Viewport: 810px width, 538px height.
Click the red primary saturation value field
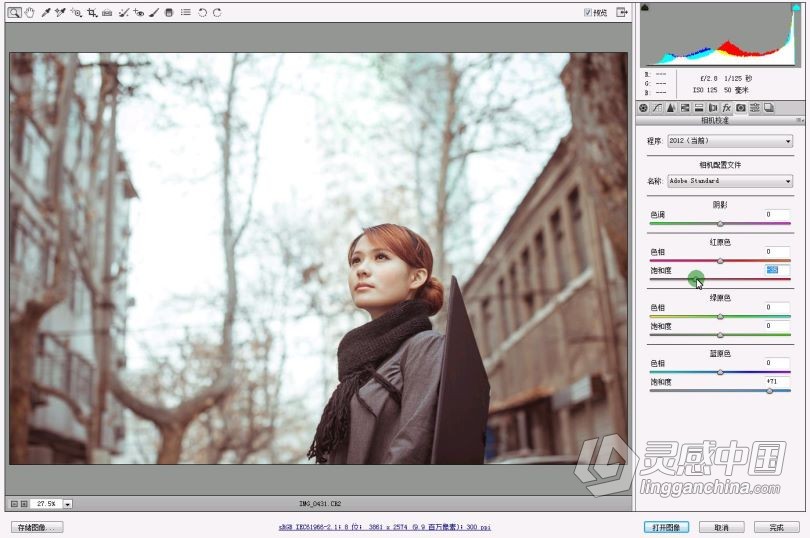click(777, 270)
